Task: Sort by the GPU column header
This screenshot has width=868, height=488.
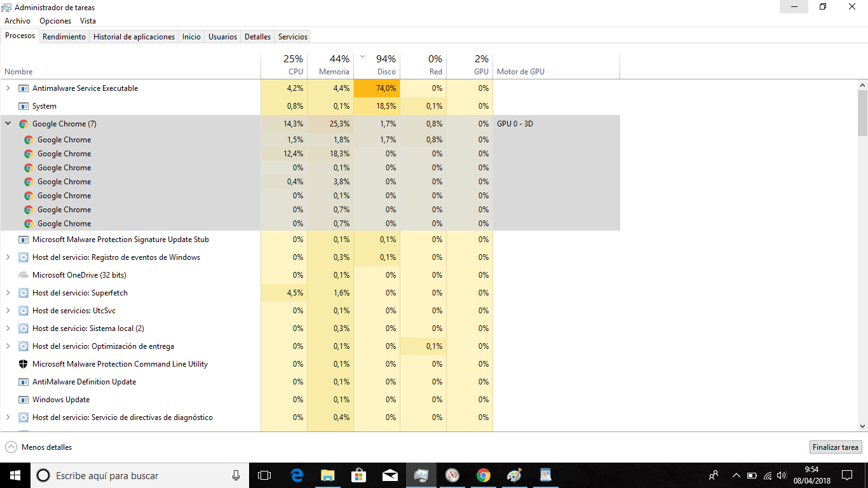Action: pos(470,65)
